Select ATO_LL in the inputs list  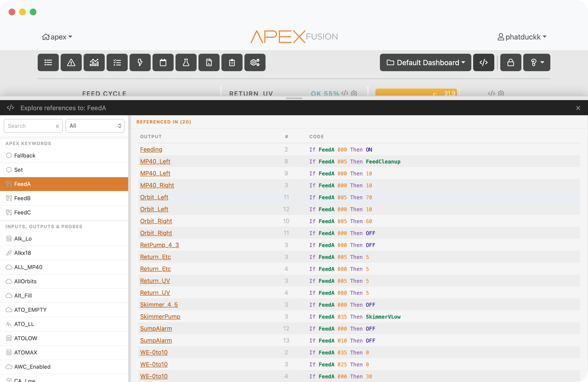point(64,324)
